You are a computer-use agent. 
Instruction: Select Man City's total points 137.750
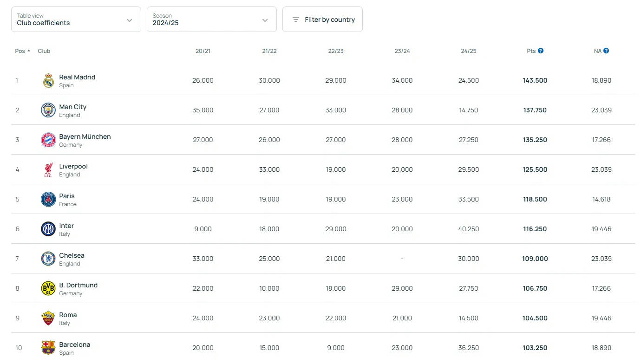pyautogui.click(x=535, y=110)
